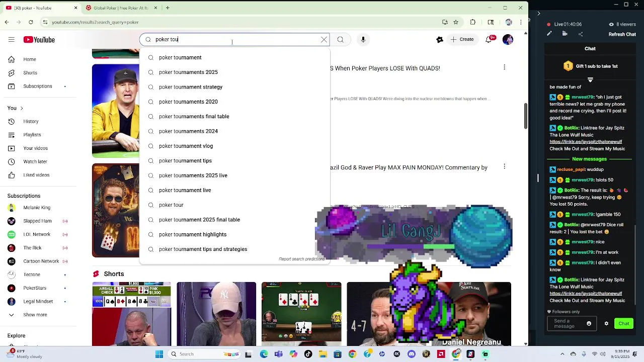This screenshot has height=362, width=644.
Task: Open options menu for QUADS video
Action: pyautogui.click(x=505, y=67)
